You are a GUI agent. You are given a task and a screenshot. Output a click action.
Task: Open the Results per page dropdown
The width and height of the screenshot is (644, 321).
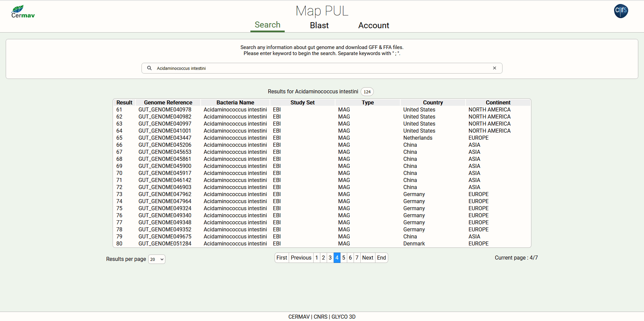[157, 259]
